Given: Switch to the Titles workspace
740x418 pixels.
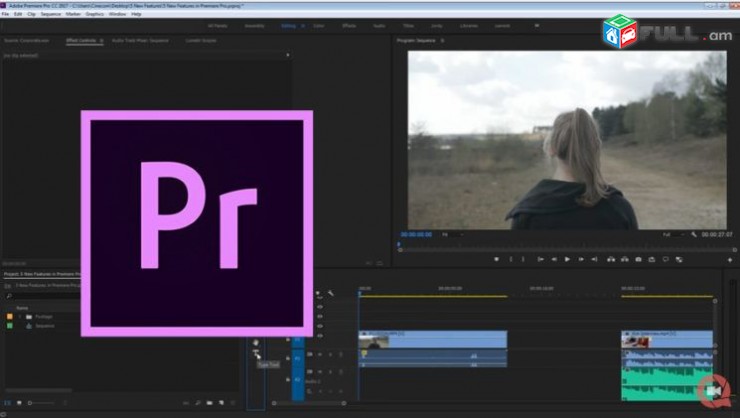Looking at the screenshot, I should tap(408, 26).
